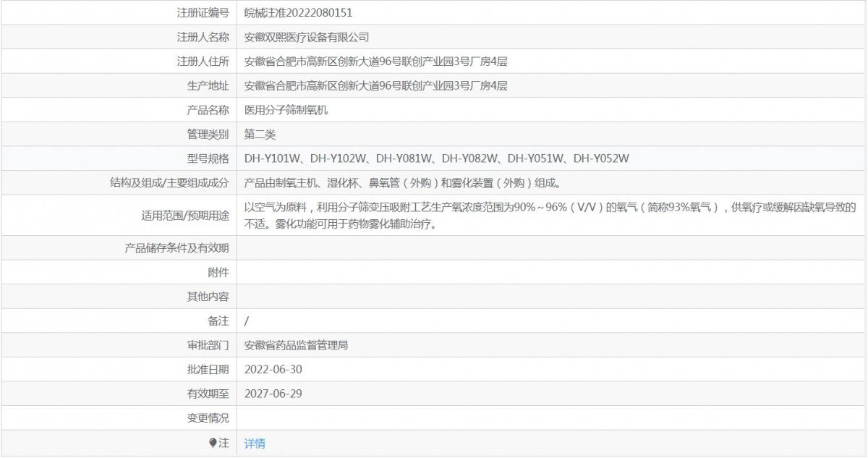Click the 适用范围/预期用途 label

[x=185, y=216]
